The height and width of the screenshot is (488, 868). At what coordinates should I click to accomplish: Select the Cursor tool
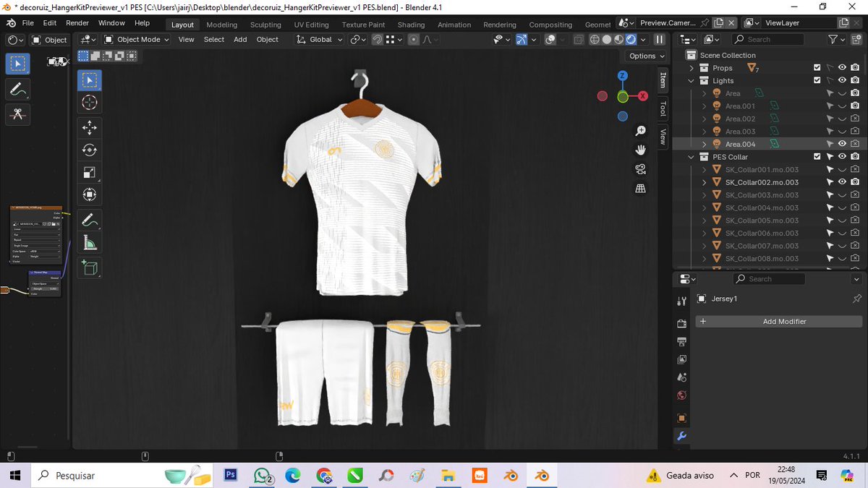[x=90, y=102]
